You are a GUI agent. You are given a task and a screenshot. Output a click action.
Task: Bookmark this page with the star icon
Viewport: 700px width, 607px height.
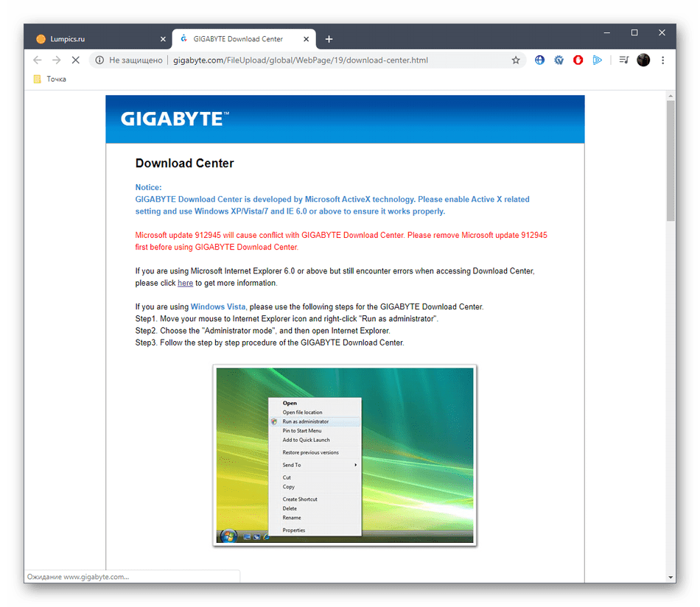516,60
